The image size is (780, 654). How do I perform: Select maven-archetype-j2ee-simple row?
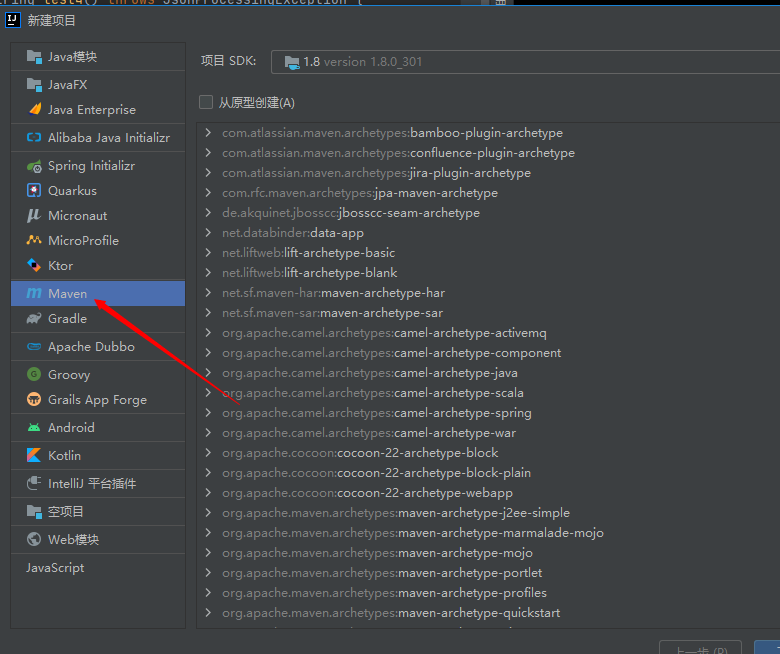click(x=488, y=513)
